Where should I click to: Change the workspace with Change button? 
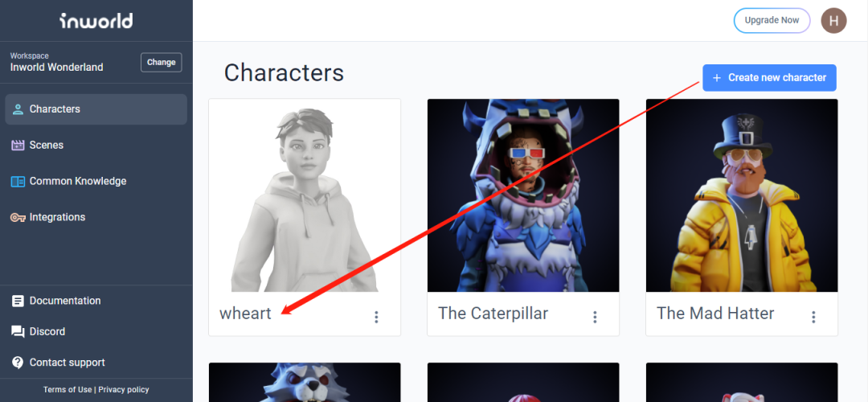(x=161, y=63)
